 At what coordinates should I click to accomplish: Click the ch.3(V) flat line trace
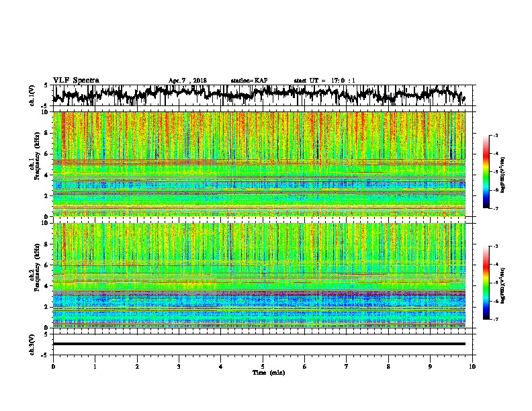click(x=259, y=344)
